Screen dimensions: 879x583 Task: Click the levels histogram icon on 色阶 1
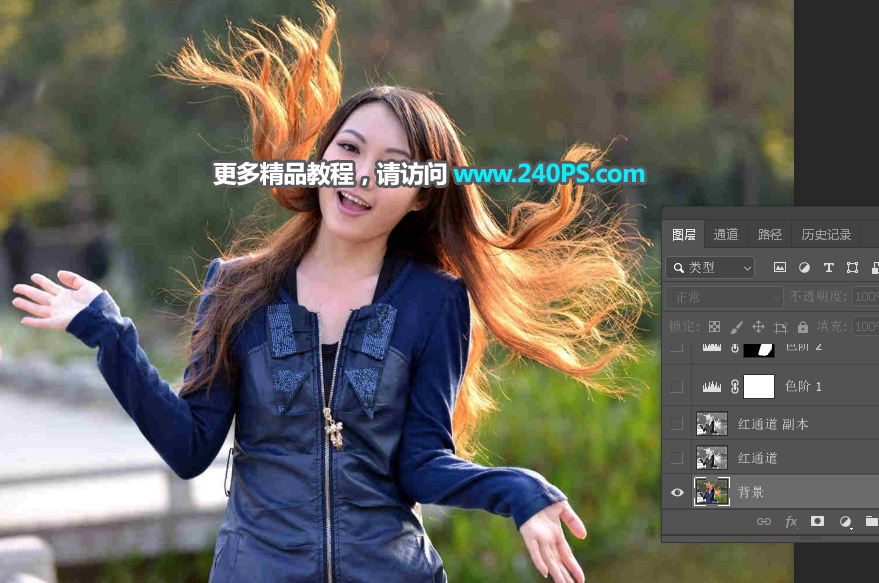click(712, 386)
